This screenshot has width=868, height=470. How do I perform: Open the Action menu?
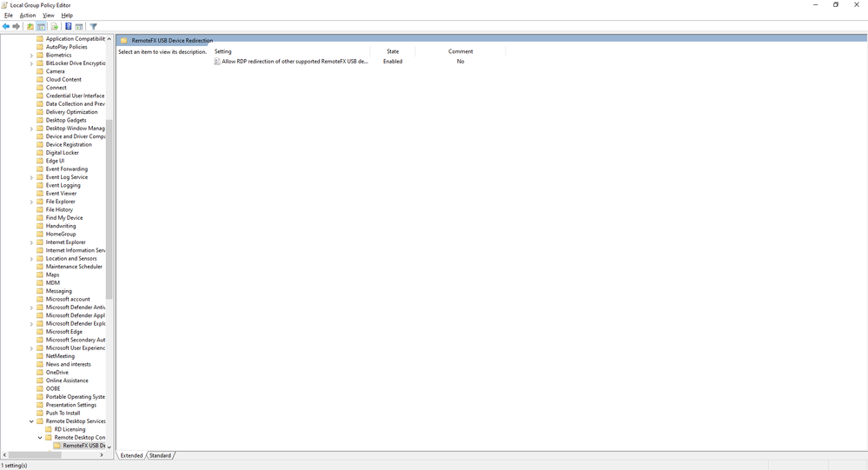[28, 16]
